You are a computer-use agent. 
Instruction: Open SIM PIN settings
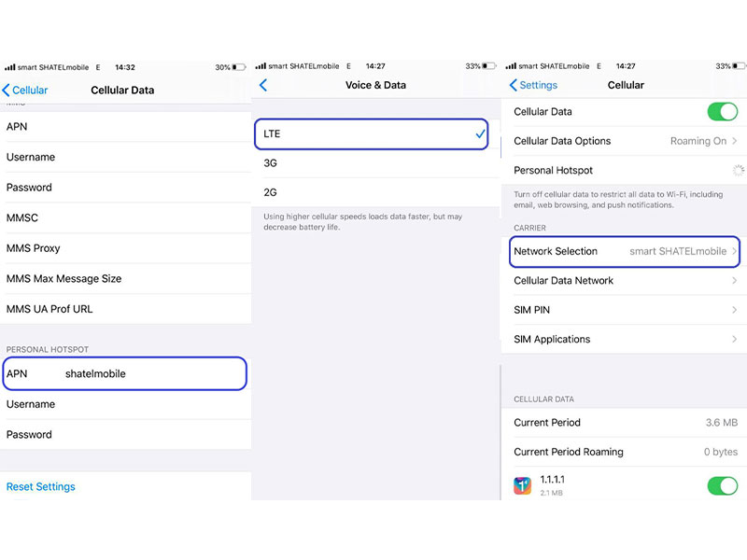pyautogui.click(x=625, y=310)
